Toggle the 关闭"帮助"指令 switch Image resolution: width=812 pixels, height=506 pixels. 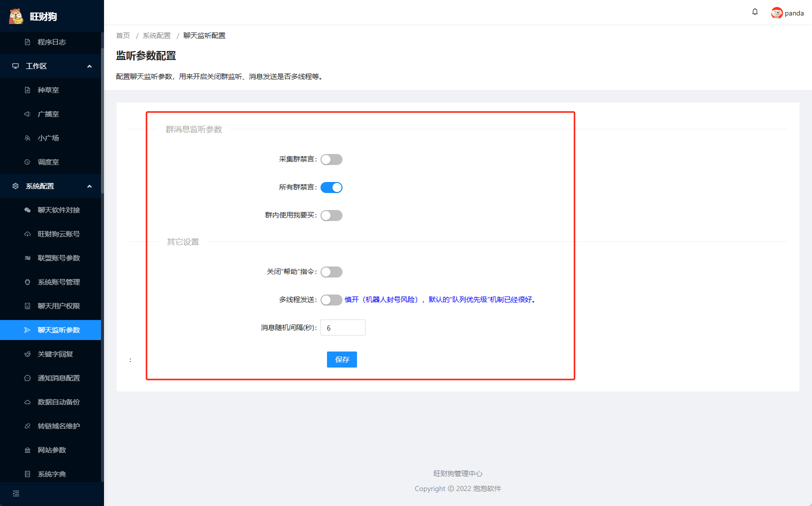pyautogui.click(x=331, y=272)
